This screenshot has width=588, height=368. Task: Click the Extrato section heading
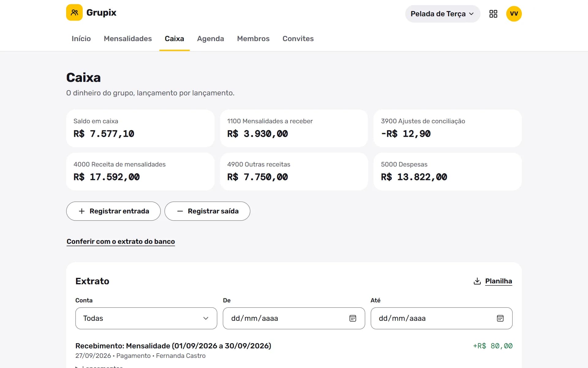(92, 281)
